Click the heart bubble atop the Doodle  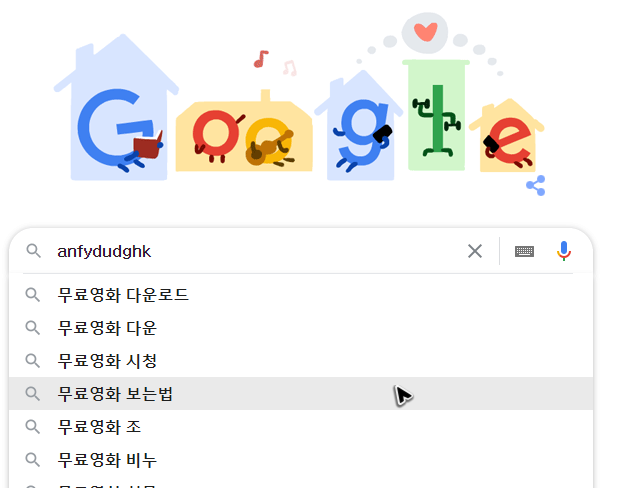425,33
